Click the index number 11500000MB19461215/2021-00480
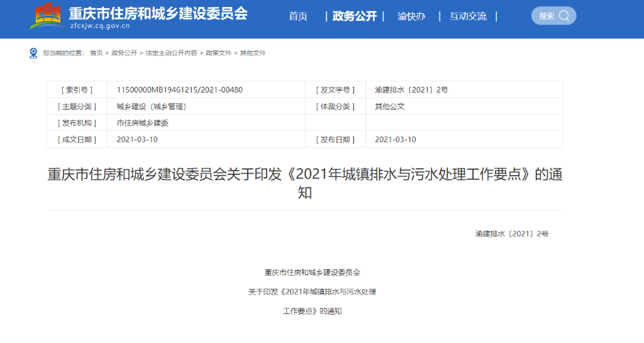This screenshot has width=644, height=343. (179, 90)
